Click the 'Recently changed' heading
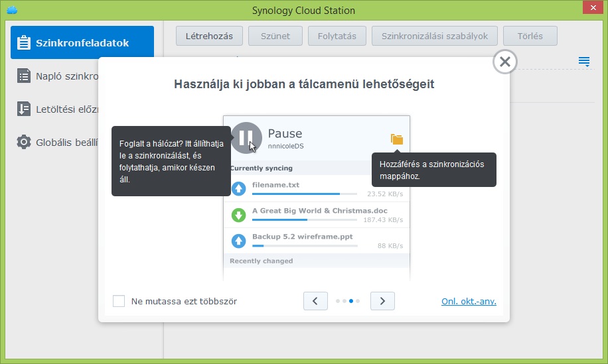608x364 pixels. click(262, 261)
